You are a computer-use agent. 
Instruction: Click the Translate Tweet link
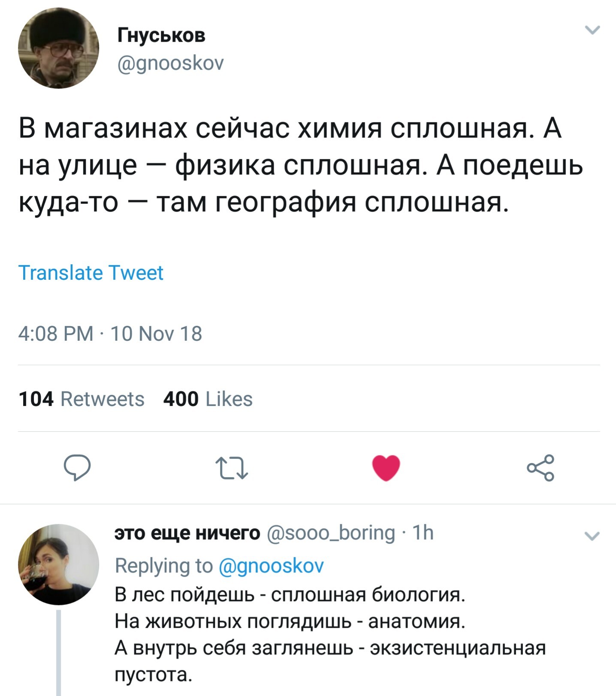91,273
